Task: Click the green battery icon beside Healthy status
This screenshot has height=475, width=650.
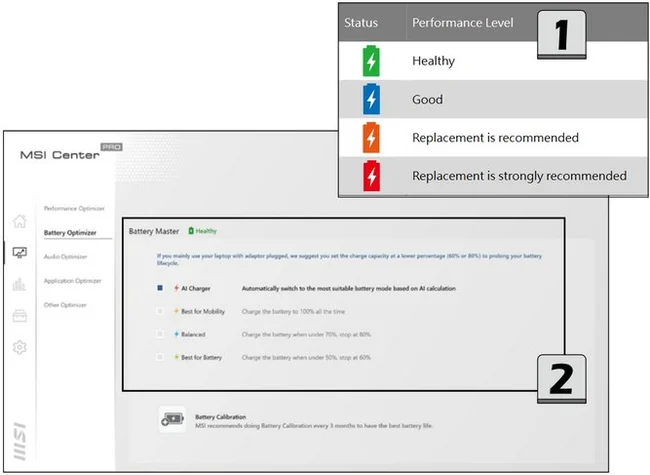Action: coord(191,231)
